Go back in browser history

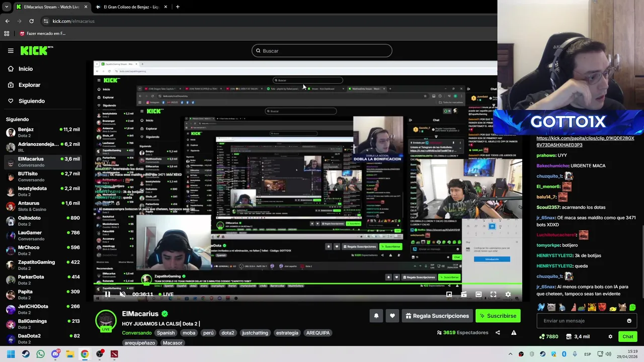coord(7,21)
